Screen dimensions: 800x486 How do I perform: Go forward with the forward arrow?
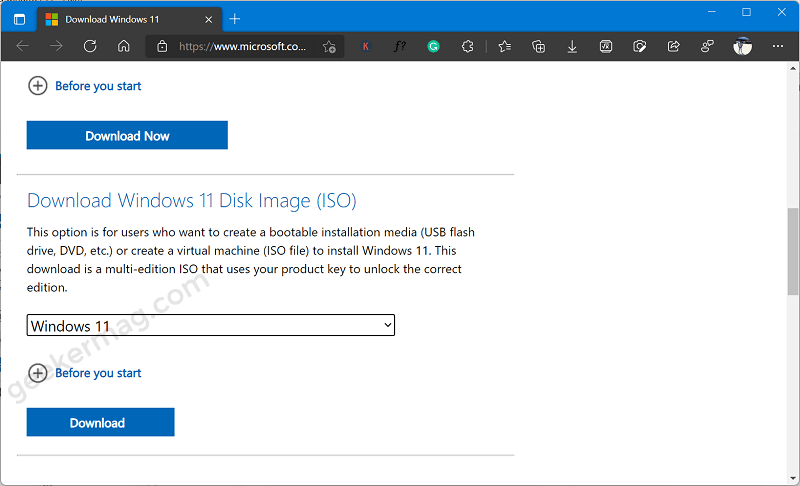56,46
